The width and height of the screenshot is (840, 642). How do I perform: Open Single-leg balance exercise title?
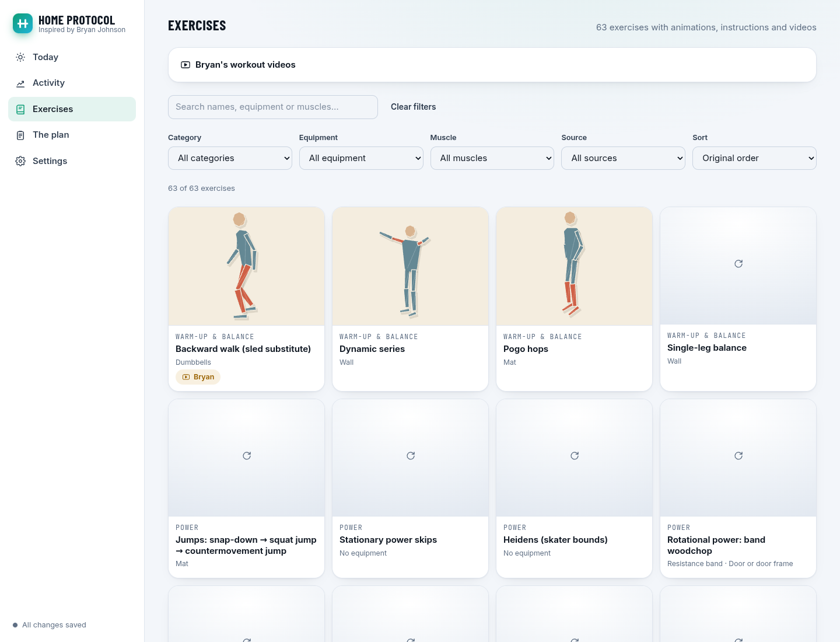click(707, 348)
